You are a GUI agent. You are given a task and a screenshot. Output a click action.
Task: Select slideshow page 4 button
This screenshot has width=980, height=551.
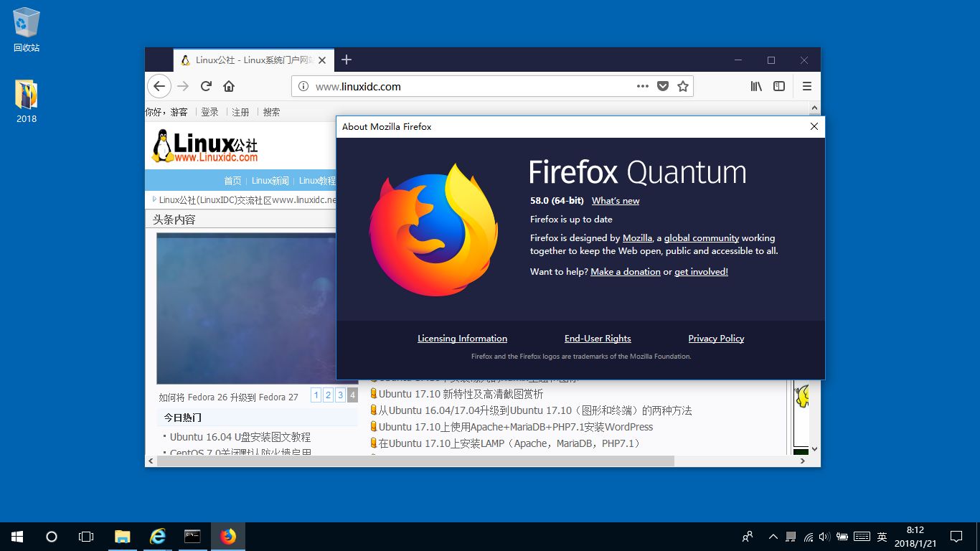click(352, 395)
